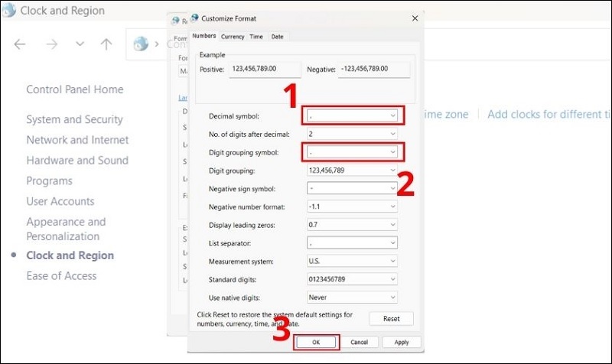Open the Display leading zeros dropdown
The image size is (612, 364).
pos(352,225)
